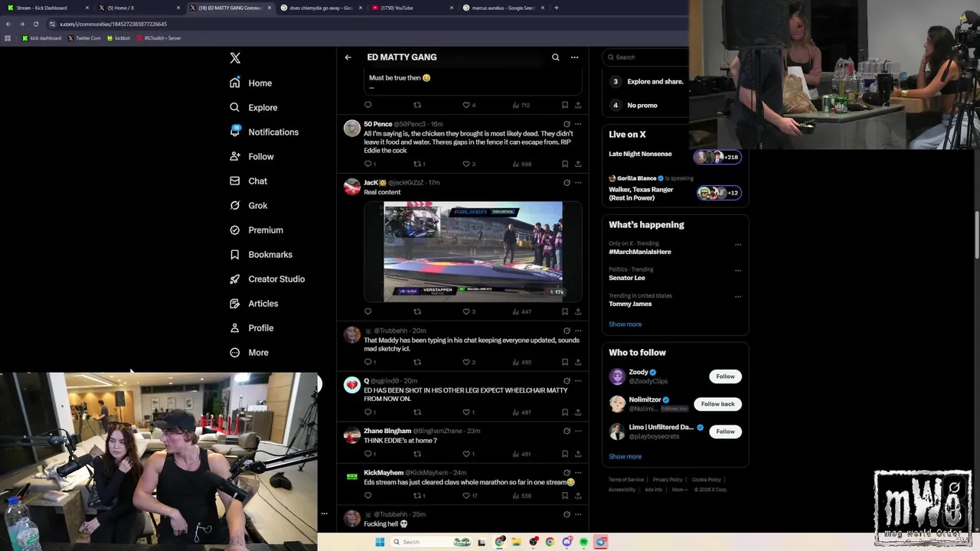980x551 pixels.
Task: Show more under What's happening
Action: (626, 324)
